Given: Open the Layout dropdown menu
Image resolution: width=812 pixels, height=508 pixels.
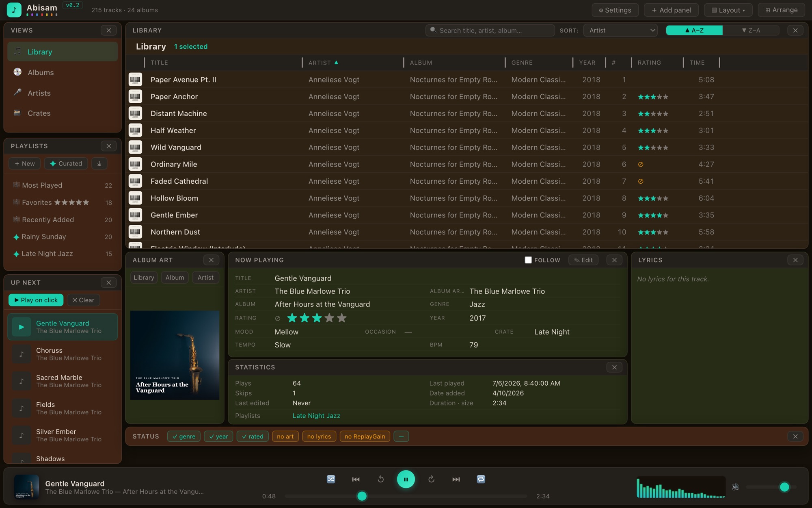Looking at the screenshot, I should (x=728, y=10).
